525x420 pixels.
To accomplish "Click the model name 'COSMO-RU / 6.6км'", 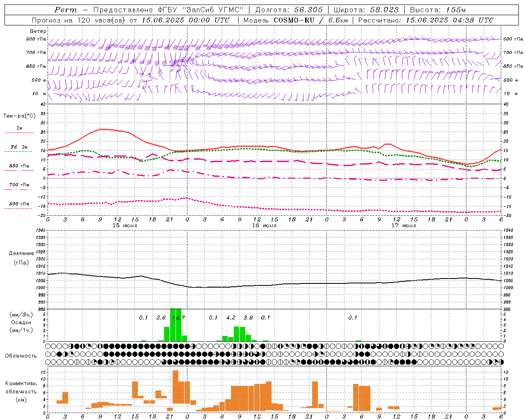I will click(311, 20).
